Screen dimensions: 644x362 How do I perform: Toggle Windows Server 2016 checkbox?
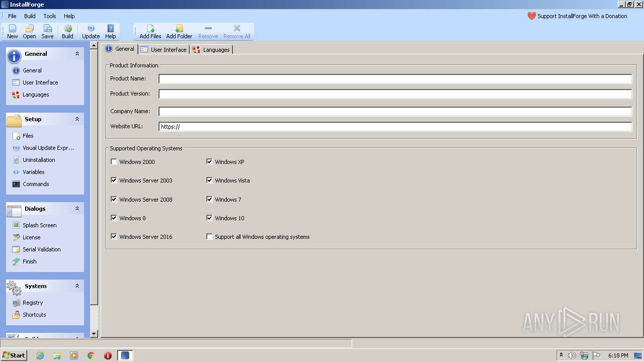tap(114, 237)
